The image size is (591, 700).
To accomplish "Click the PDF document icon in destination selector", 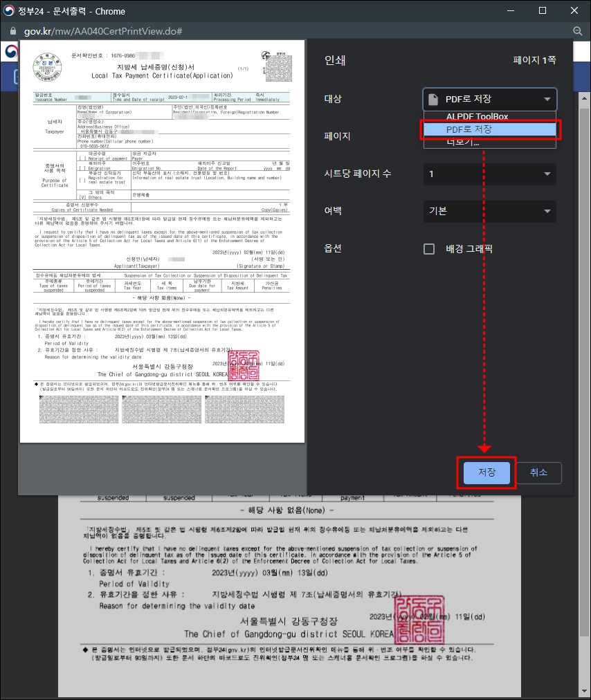I will (x=433, y=99).
